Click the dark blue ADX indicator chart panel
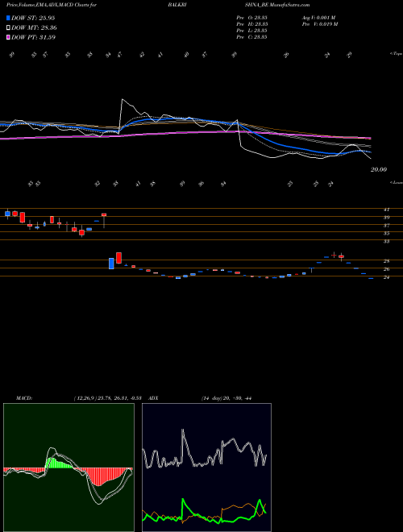 point(206,468)
